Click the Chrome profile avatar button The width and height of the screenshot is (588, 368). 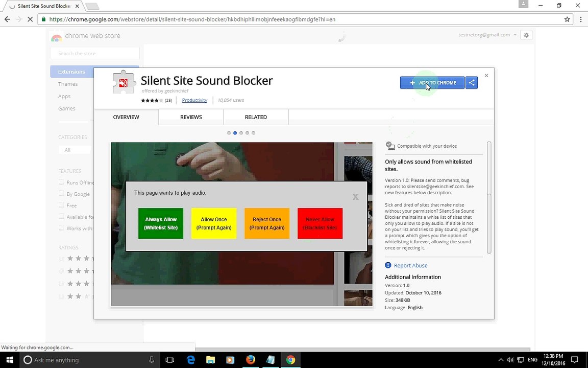(523, 4)
